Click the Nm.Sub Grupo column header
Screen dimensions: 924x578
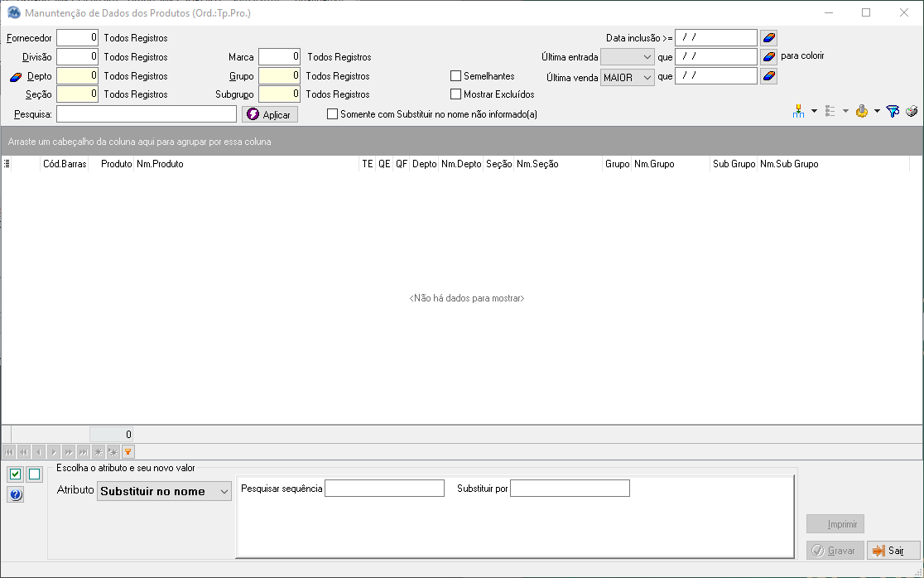833,164
